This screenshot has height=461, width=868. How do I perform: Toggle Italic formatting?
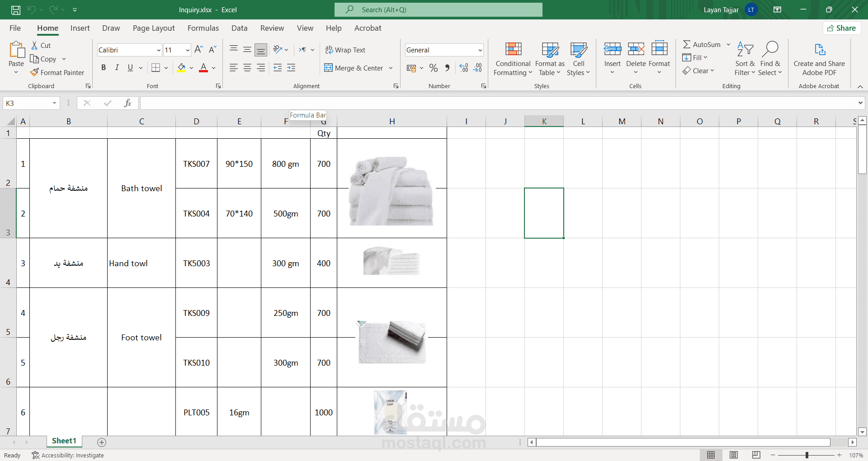(x=117, y=68)
